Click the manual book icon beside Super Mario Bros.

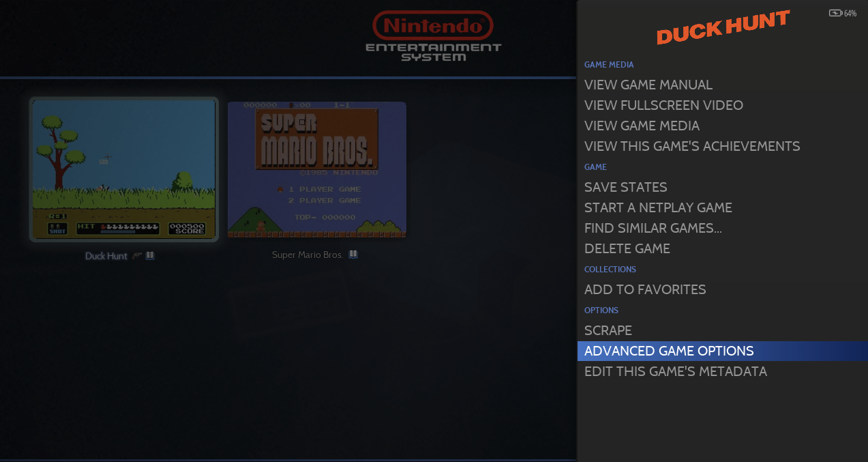click(353, 255)
